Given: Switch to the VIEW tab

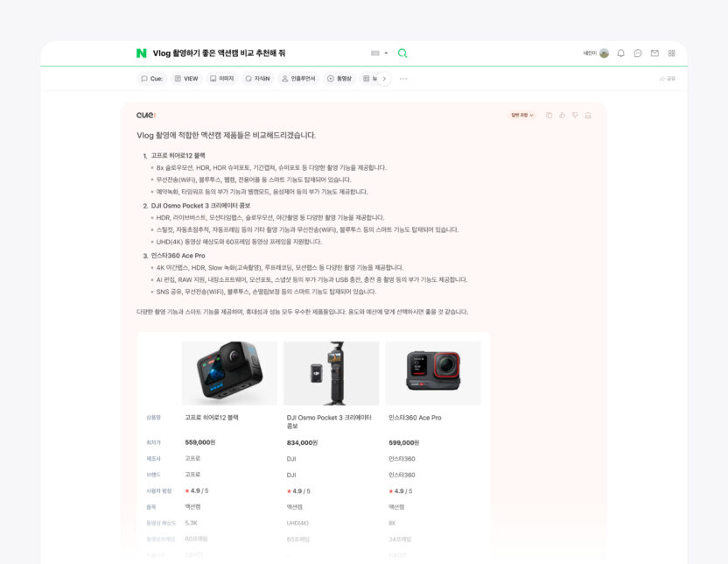Looking at the screenshot, I should [x=186, y=79].
